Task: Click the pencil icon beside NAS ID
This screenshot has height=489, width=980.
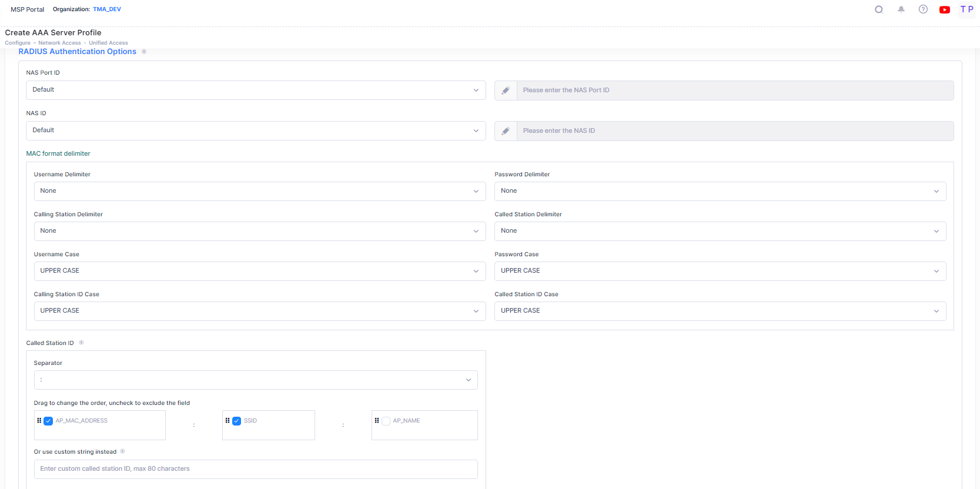Action: (x=506, y=131)
